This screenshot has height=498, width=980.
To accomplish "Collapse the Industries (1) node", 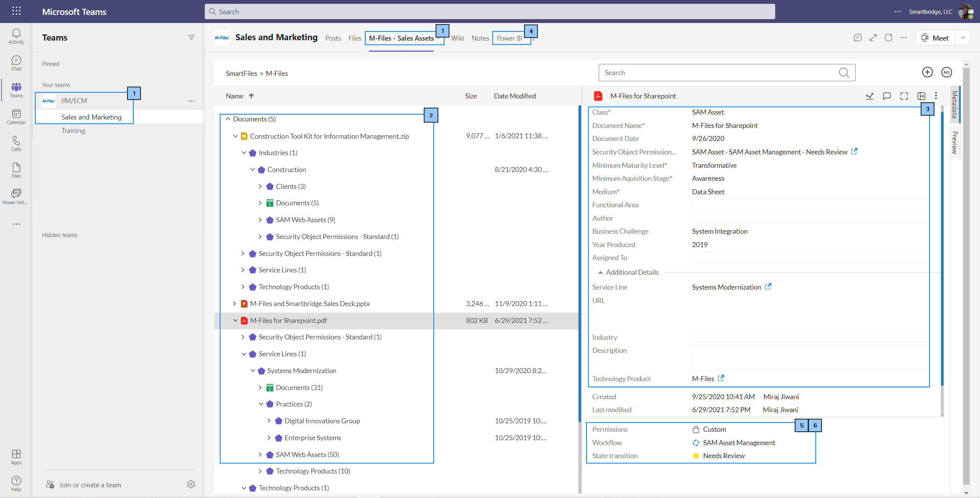I will (x=244, y=153).
